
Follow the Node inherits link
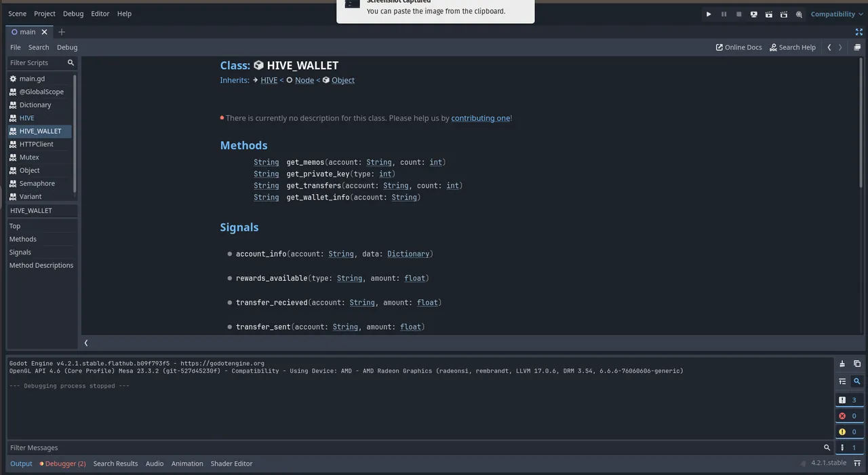point(304,80)
